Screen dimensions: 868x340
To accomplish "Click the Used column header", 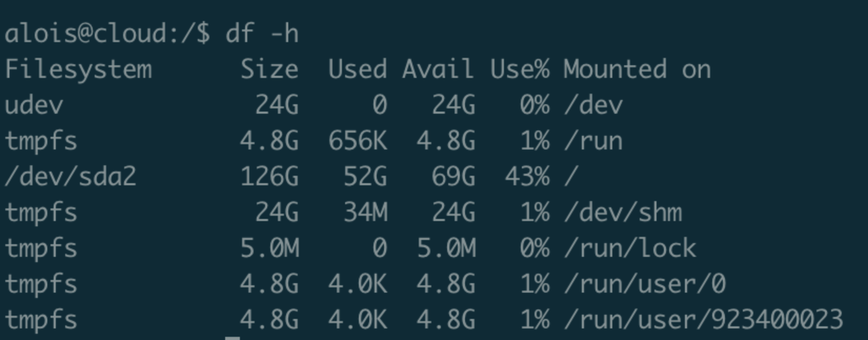I will coord(358,69).
